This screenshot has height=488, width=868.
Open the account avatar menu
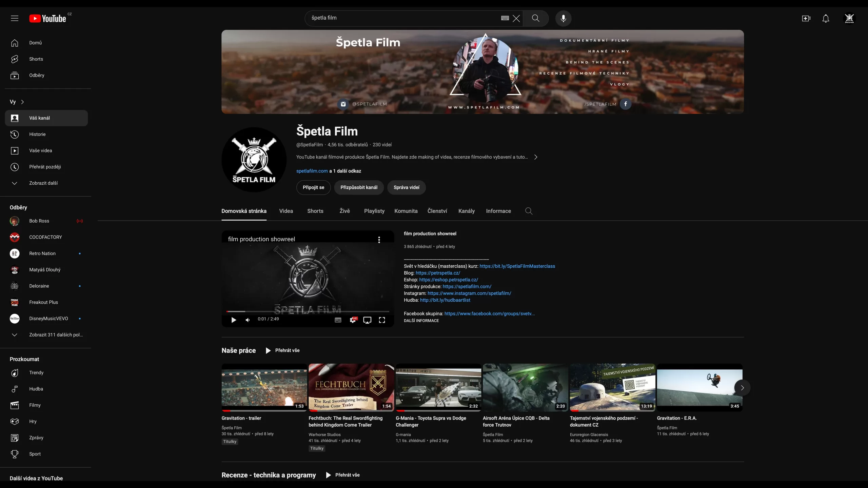click(849, 18)
